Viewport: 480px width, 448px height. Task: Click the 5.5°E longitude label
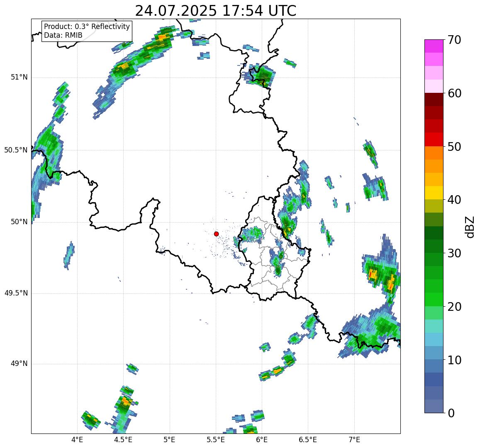pos(216,440)
